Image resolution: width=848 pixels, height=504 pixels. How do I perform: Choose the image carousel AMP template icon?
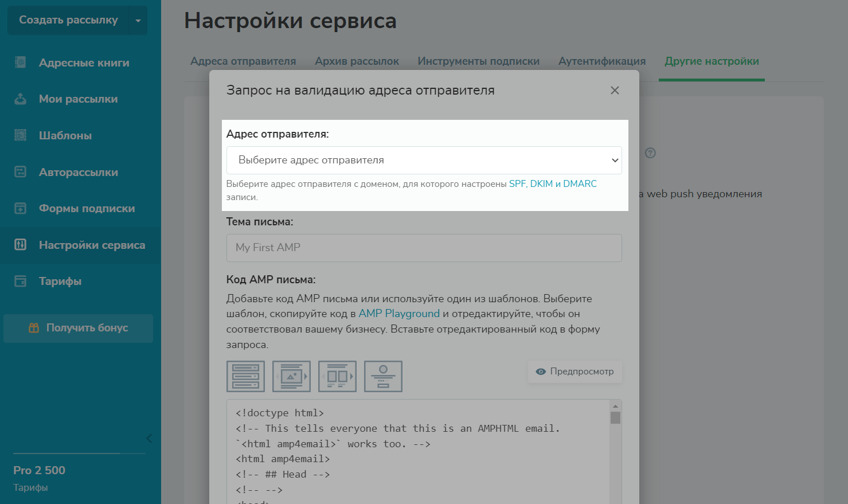pos(291,376)
